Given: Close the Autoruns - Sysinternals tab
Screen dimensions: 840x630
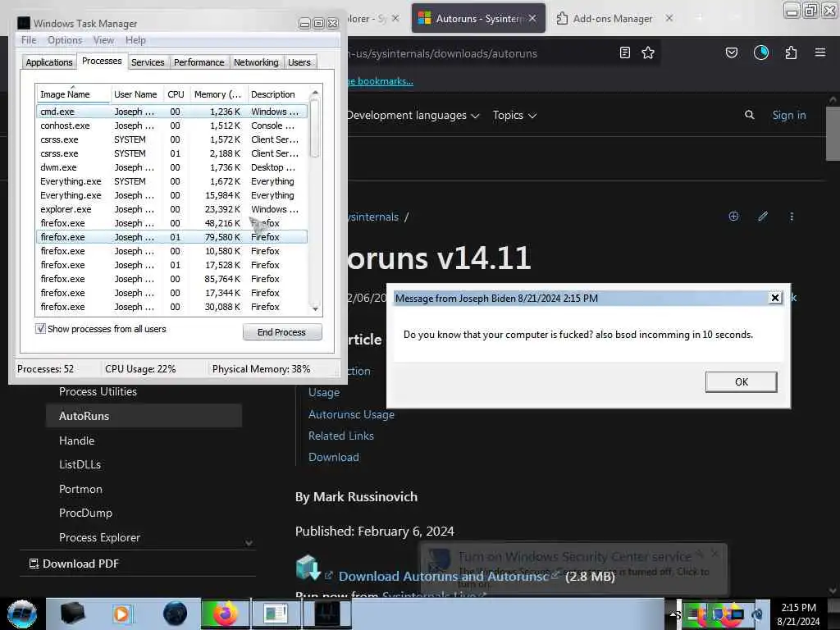Looking at the screenshot, I should point(532,18).
